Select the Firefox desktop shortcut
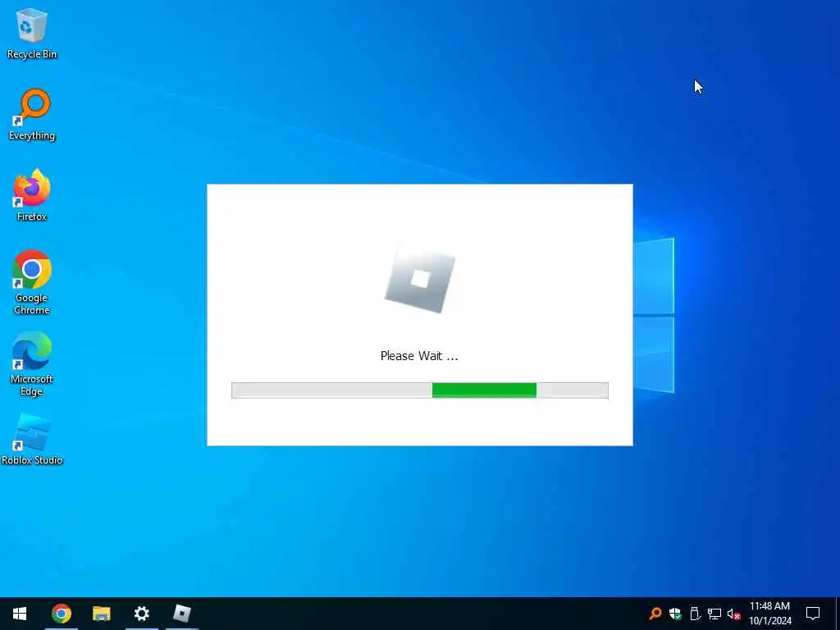 32,195
